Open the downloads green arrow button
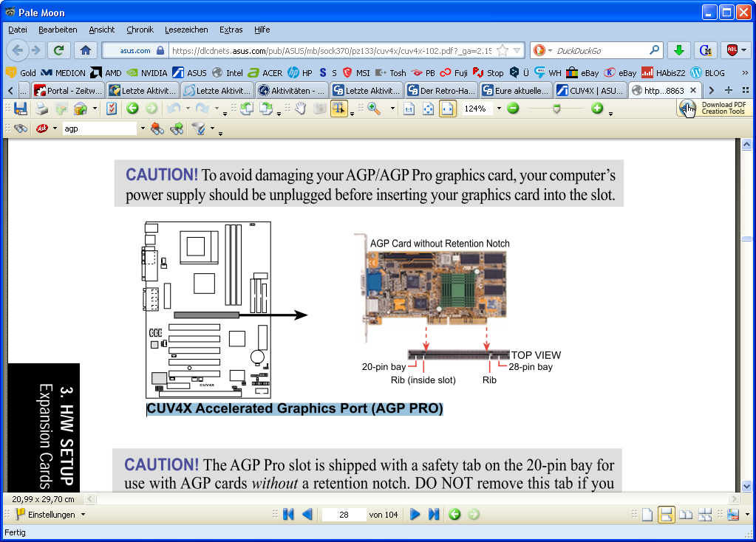This screenshot has width=756, height=542. 679,50
